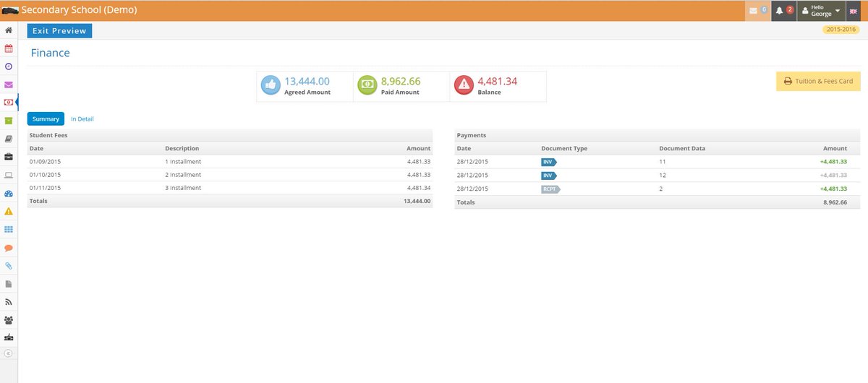This screenshot has width=868, height=383.
Task: Click document data 12 in Payments
Action: point(662,175)
